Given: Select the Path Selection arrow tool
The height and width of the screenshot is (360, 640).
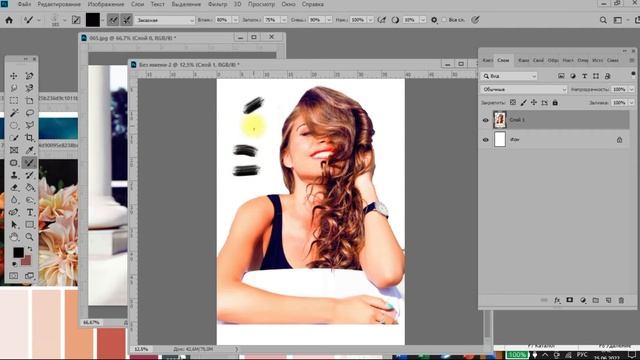Looking at the screenshot, I should tap(14, 224).
